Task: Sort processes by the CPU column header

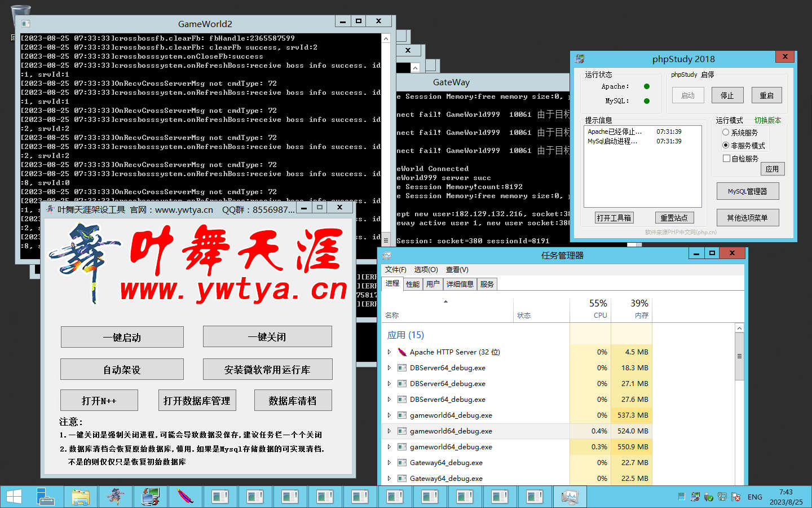Action: coord(590,309)
